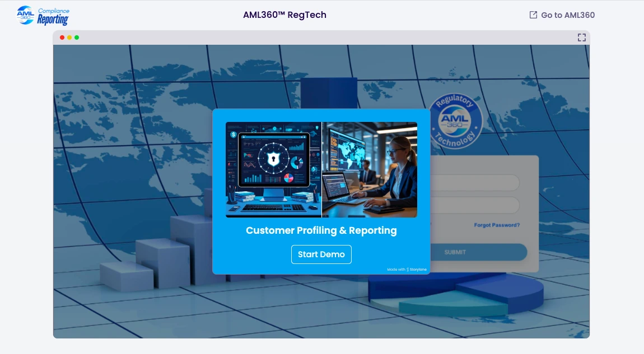Click the yellow dot in the window bar
The height and width of the screenshot is (354, 644).
tap(69, 37)
